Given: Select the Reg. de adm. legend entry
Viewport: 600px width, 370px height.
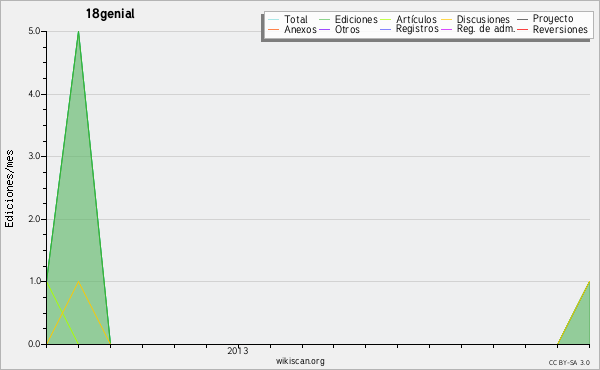Looking at the screenshot, I should (x=486, y=29).
